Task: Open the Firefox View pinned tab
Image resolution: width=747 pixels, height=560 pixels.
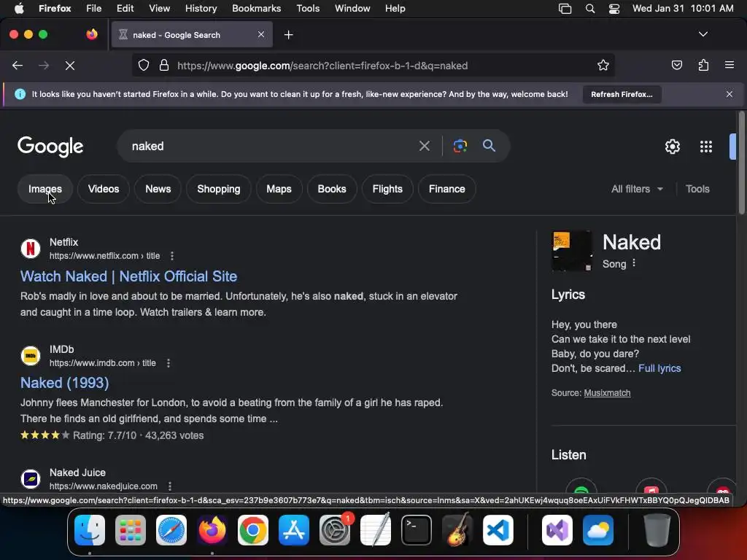Action: pyautogui.click(x=92, y=34)
